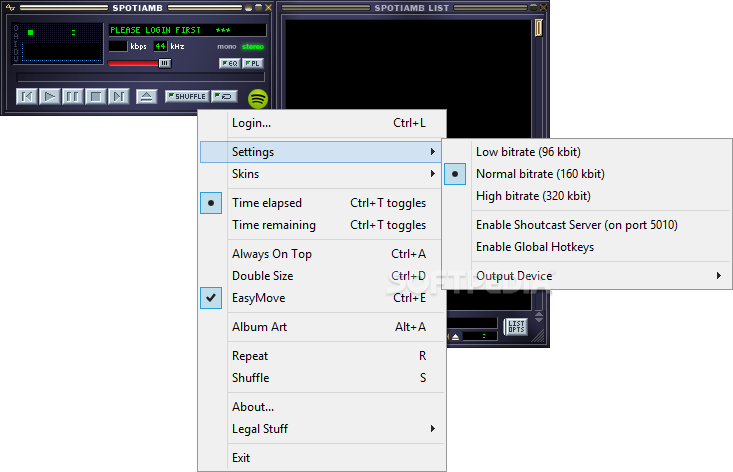Click the song position seek bar

[140, 77]
